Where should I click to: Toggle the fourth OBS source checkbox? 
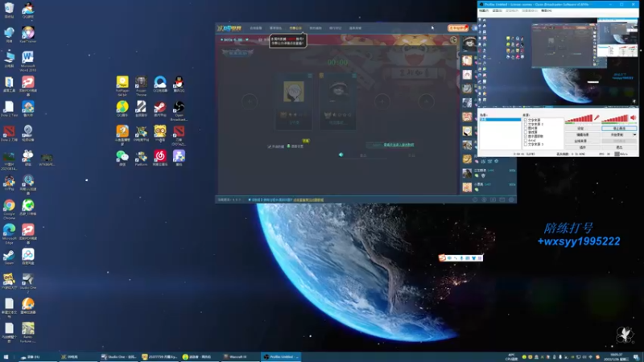pyautogui.click(x=526, y=132)
